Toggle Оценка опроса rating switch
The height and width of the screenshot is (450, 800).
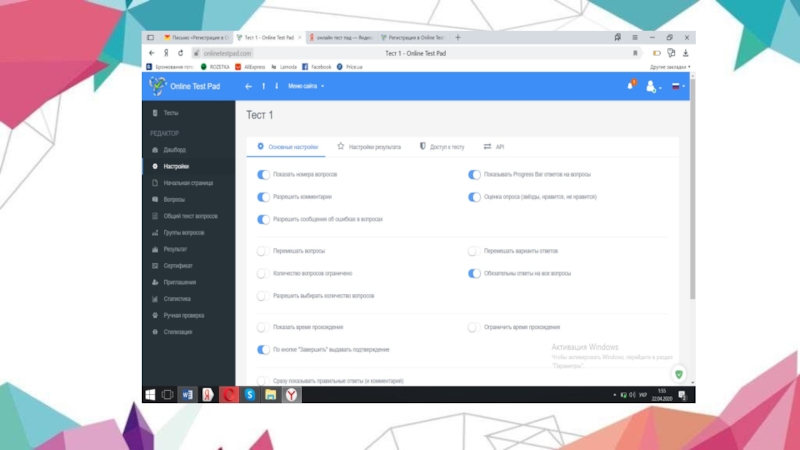tap(475, 197)
